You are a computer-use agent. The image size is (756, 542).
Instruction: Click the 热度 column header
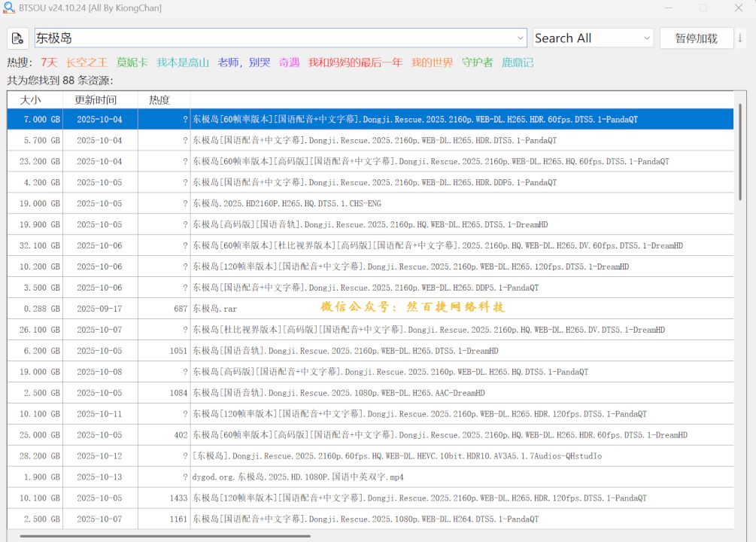coord(159,99)
